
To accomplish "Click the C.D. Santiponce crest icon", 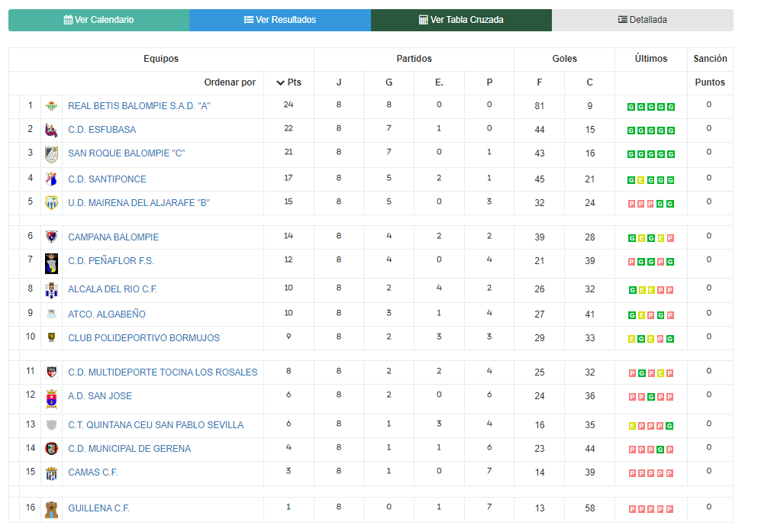I will click(x=51, y=179).
